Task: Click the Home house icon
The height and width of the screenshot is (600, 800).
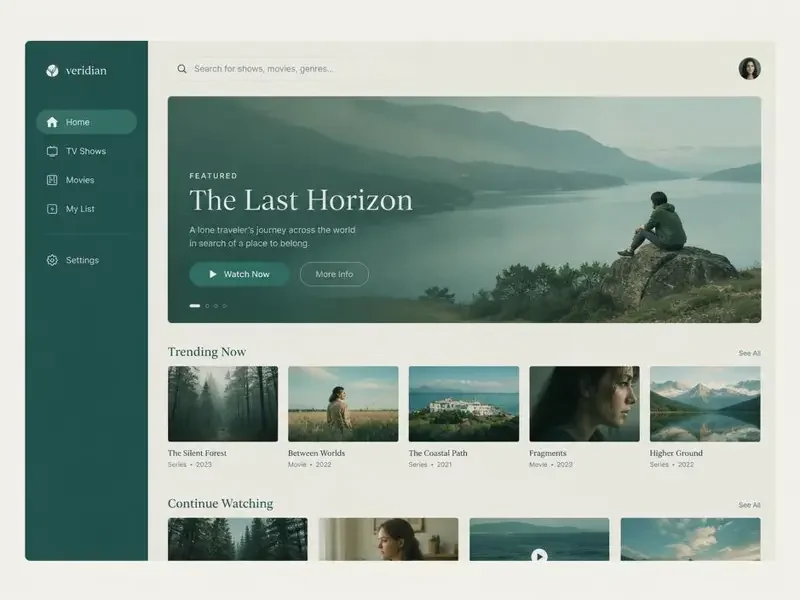Action: pos(52,122)
